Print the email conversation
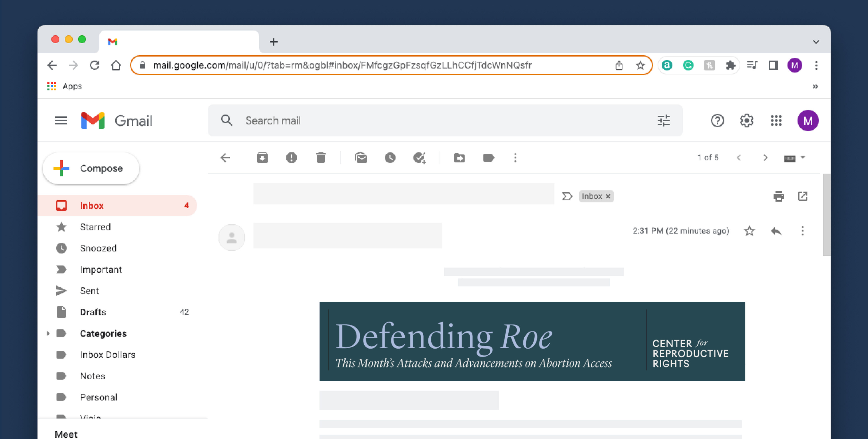Screen dimensions: 868x439 (x=778, y=196)
